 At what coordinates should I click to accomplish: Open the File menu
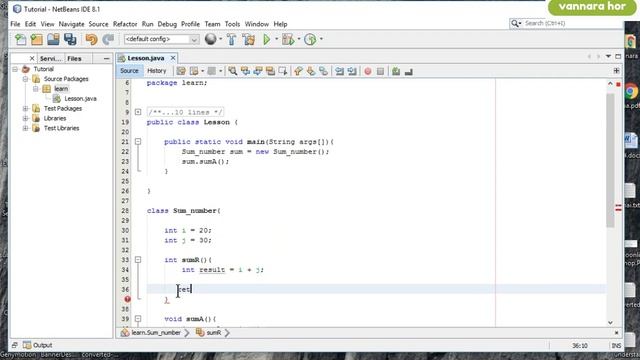[x=15, y=24]
